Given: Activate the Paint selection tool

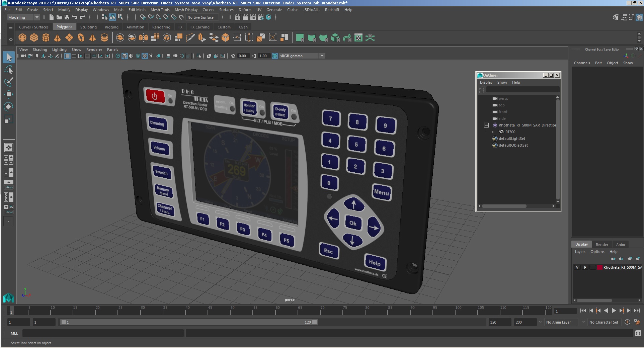Looking at the screenshot, I should coord(9,82).
